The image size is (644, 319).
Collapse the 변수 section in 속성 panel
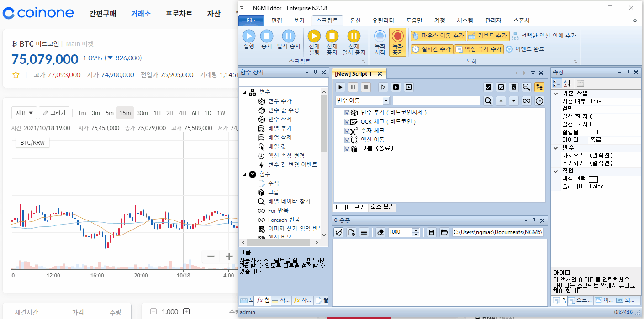(x=556, y=148)
